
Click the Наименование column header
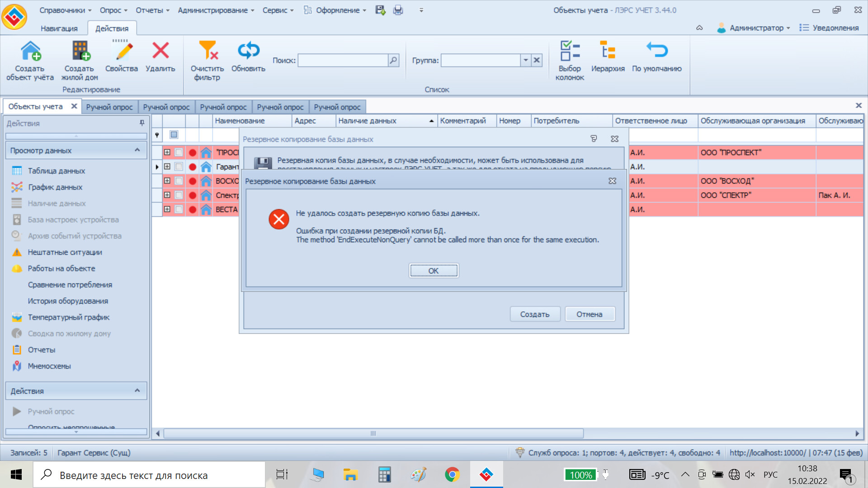[x=252, y=121]
